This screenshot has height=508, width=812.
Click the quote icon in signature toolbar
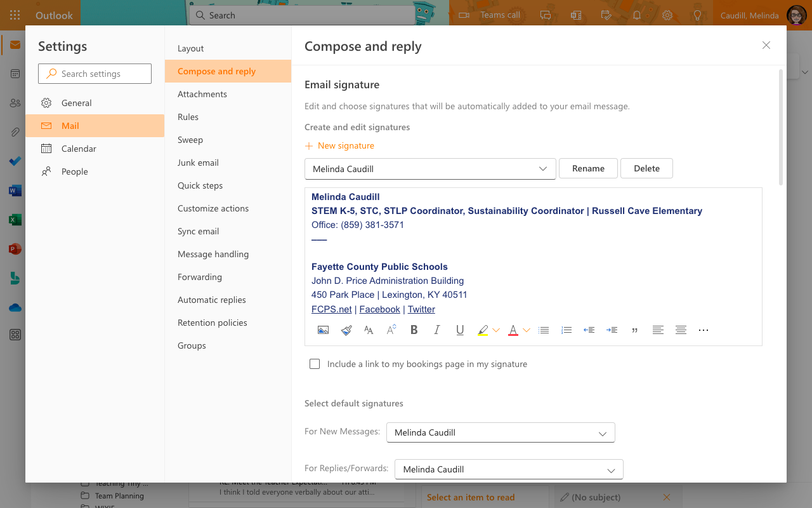click(635, 330)
